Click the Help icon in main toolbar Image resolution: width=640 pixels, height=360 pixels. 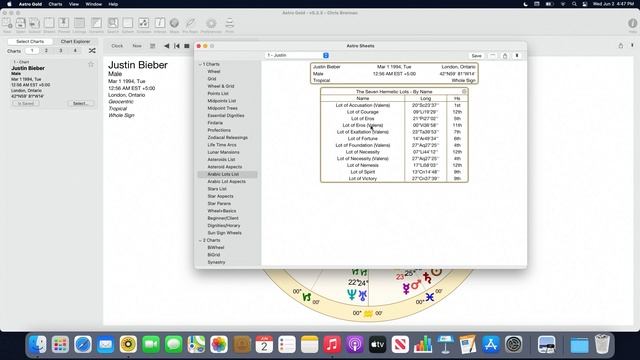[x=633, y=24]
